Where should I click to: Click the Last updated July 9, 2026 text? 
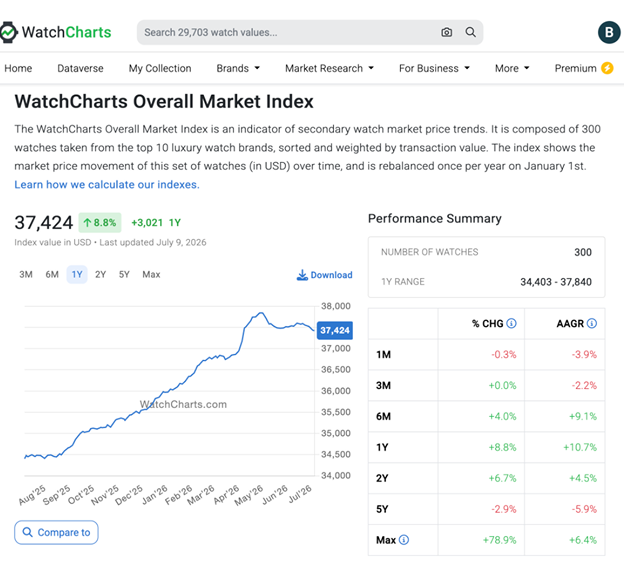153,242
